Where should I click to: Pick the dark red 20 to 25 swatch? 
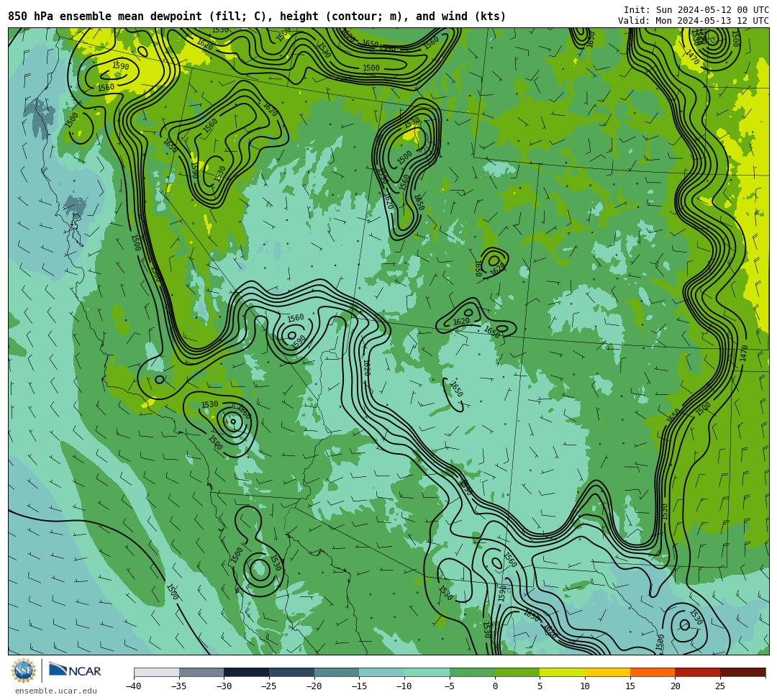pyautogui.click(x=698, y=672)
